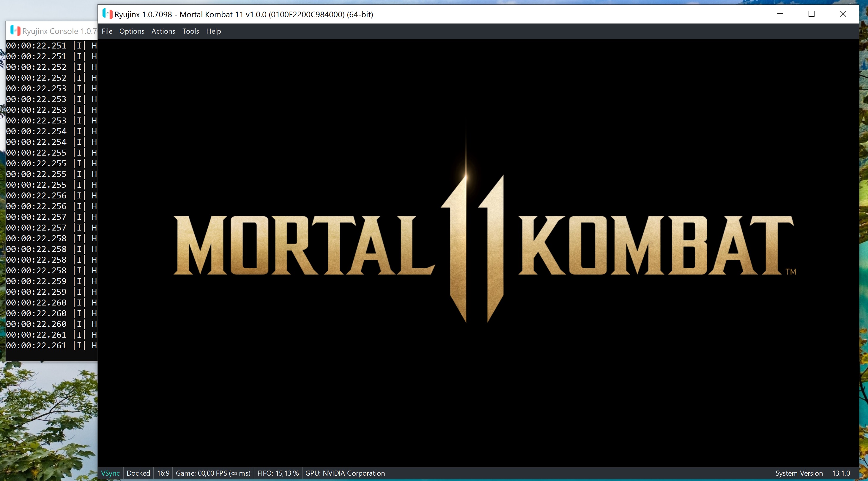
Task: Toggle Docked mode in status bar
Action: point(138,473)
